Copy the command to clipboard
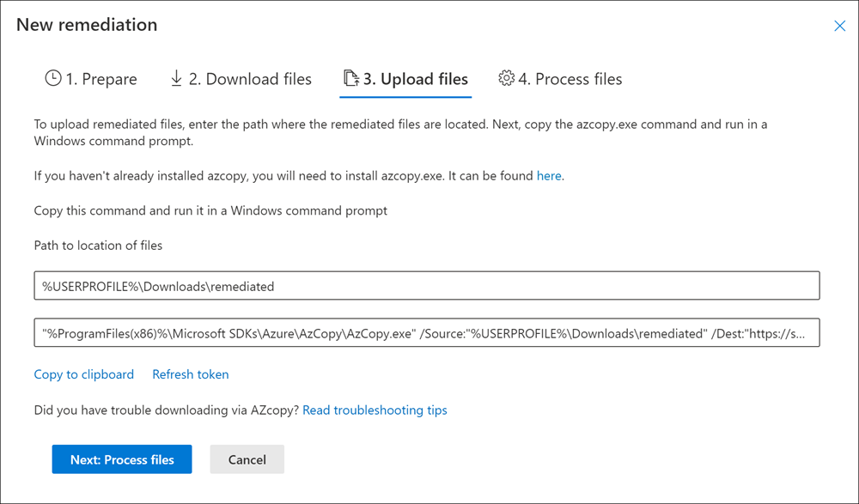This screenshot has height=504, width=859. click(x=84, y=374)
